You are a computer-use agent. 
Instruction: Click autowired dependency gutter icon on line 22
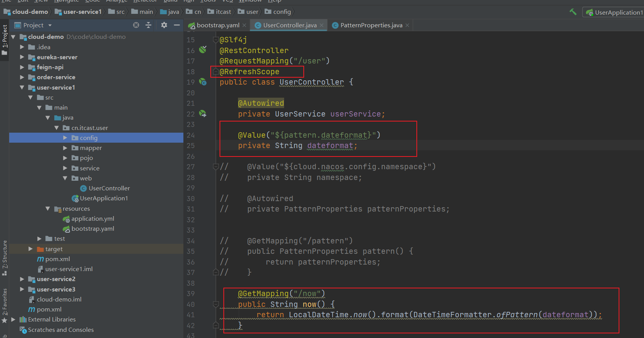point(203,113)
